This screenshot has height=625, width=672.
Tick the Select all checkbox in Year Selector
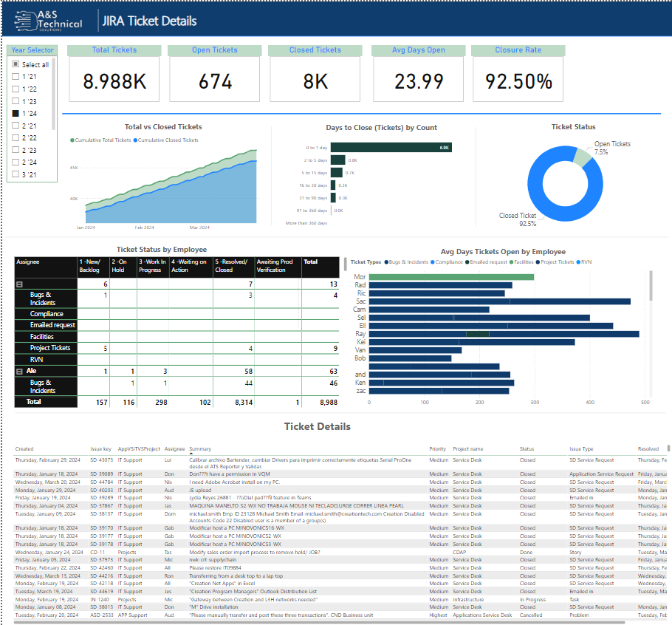click(x=16, y=64)
